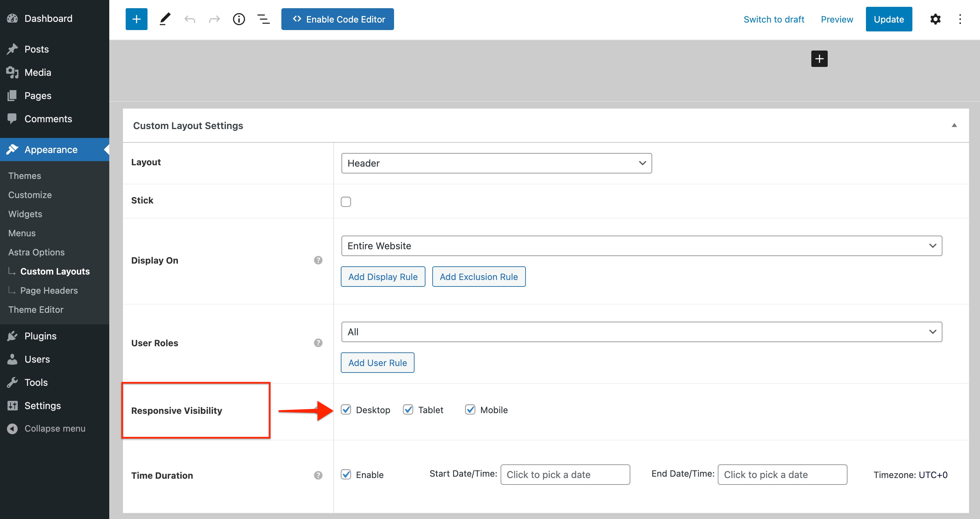Viewport: 980px width, 519px height.
Task: Click the Add Exclusion Rule button
Action: 479,277
